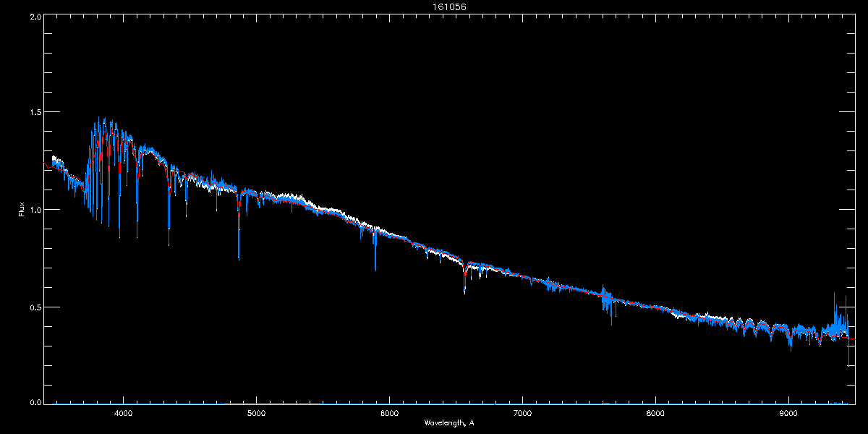
Task: Click the 0.5 flux tick label
Action: click(x=35, y=307)
